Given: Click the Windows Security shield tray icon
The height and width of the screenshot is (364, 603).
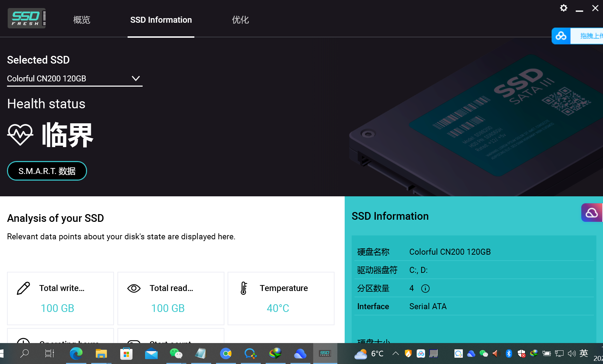Looking at the screenshot, I should [x=521, y=354].
